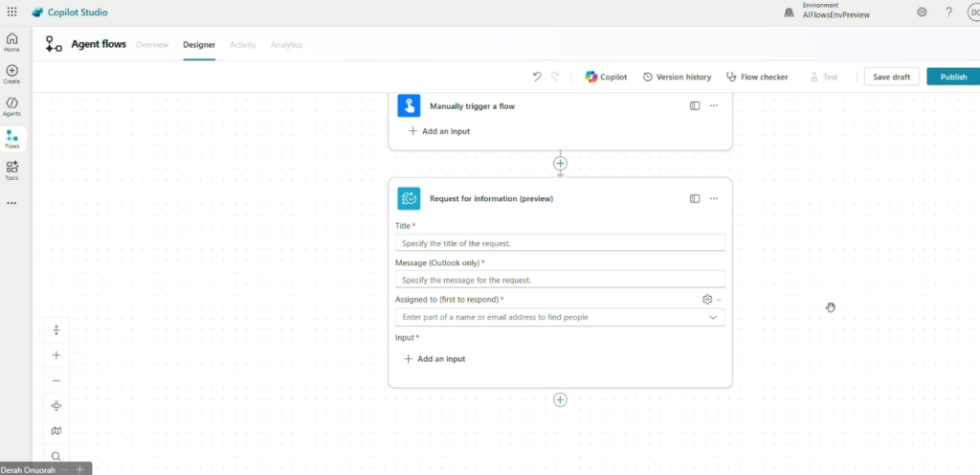Click the undo arrow in toolbar
This screenshot has height=475, width=980.
coord(537,77)
